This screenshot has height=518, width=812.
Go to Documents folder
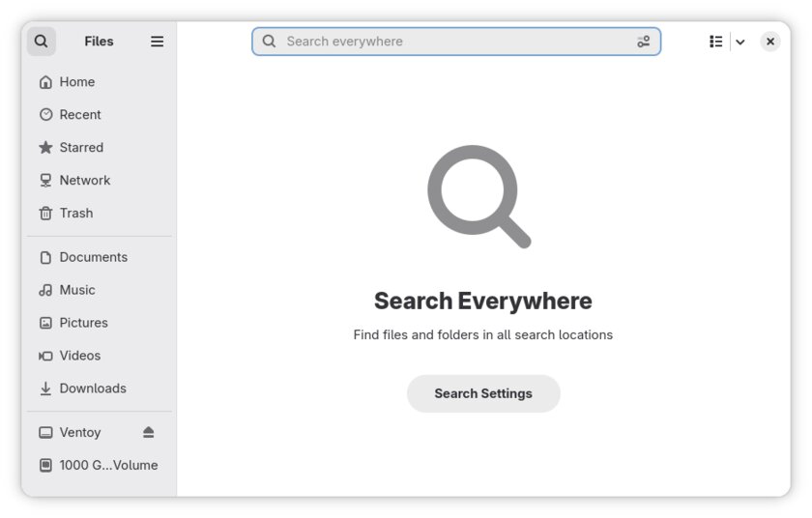(x=93, y=257)
